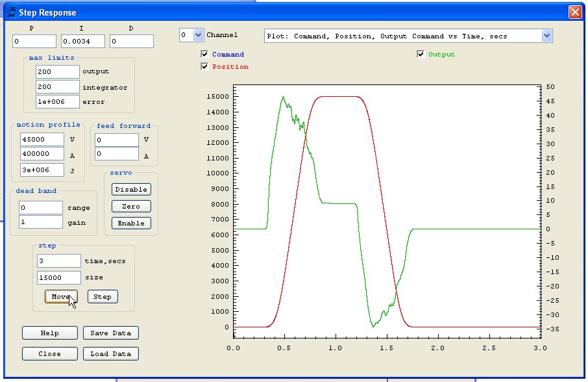The height and width of the screenshot is (382, 588).
Task: Click the max limits integrator field
Action: (x=57, y=87)
